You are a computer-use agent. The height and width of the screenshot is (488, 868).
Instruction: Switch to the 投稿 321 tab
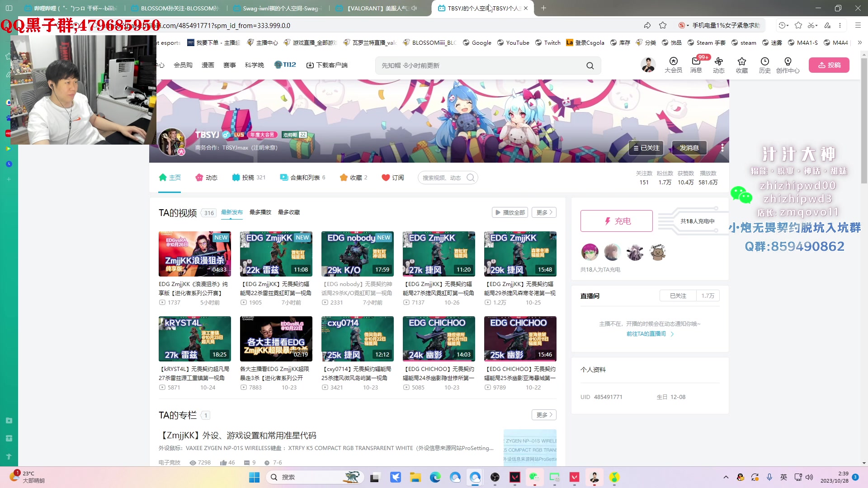coord(249,178)
